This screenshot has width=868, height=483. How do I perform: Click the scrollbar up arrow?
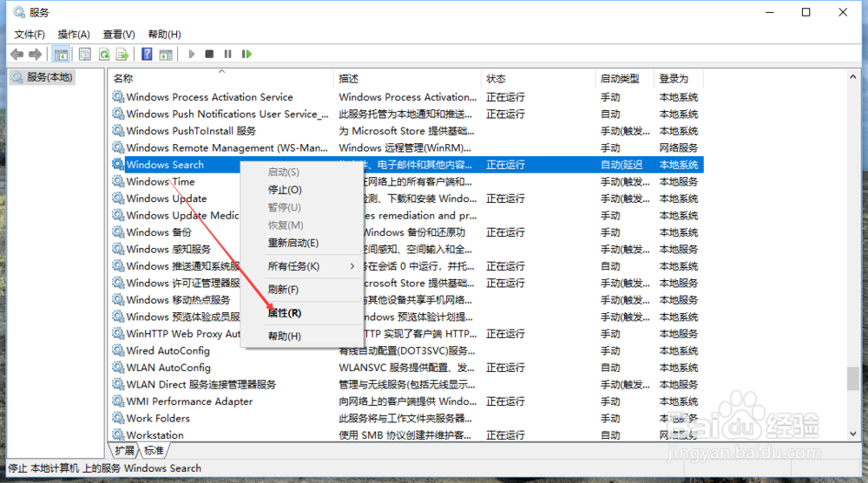pos(853,77)
